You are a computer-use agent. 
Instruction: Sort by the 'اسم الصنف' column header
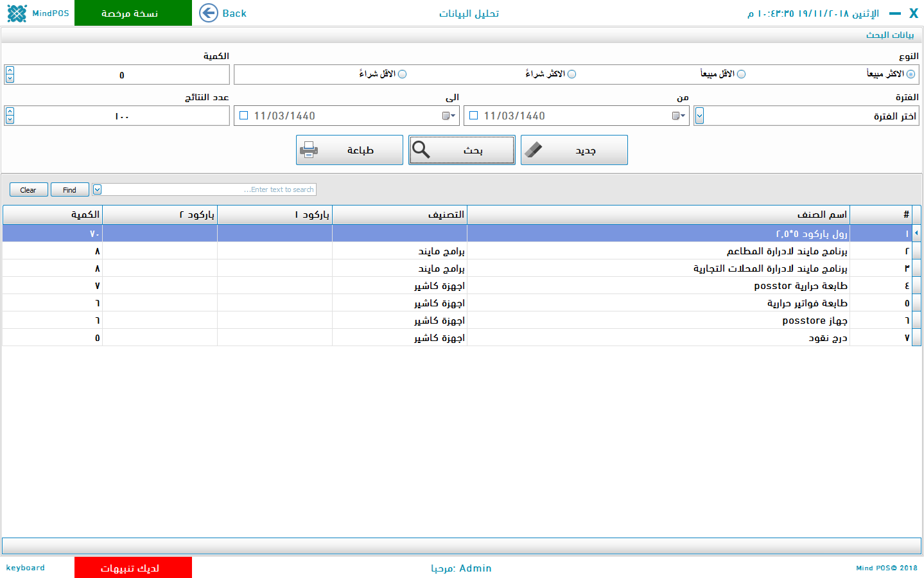point(658,215)
